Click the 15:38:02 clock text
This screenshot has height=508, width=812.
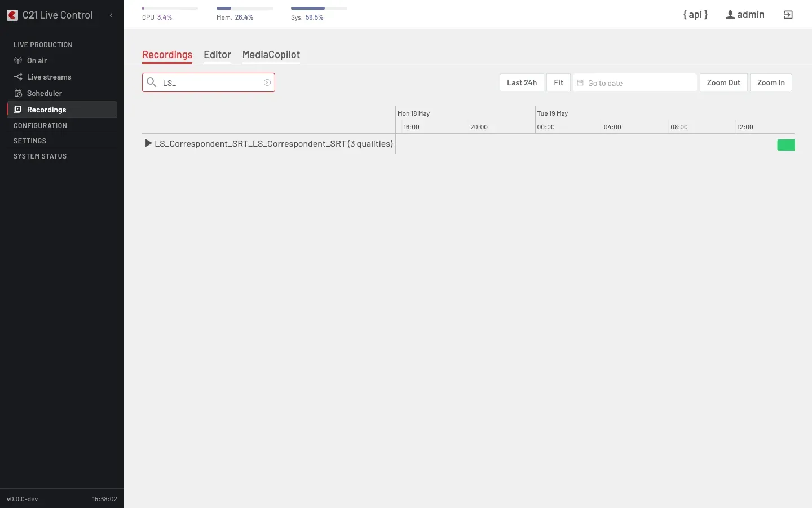pyautogui.click(x=105, y=499)
